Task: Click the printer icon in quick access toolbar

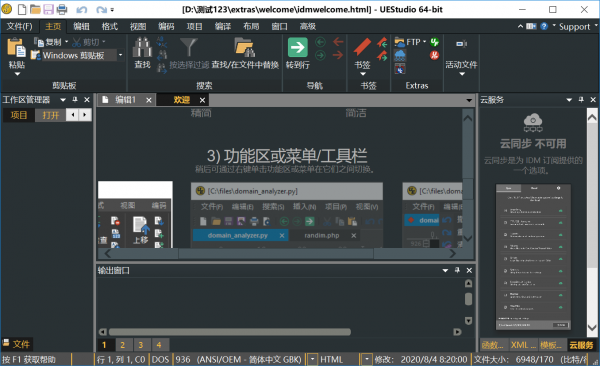Action: click(x=62, y=9)
